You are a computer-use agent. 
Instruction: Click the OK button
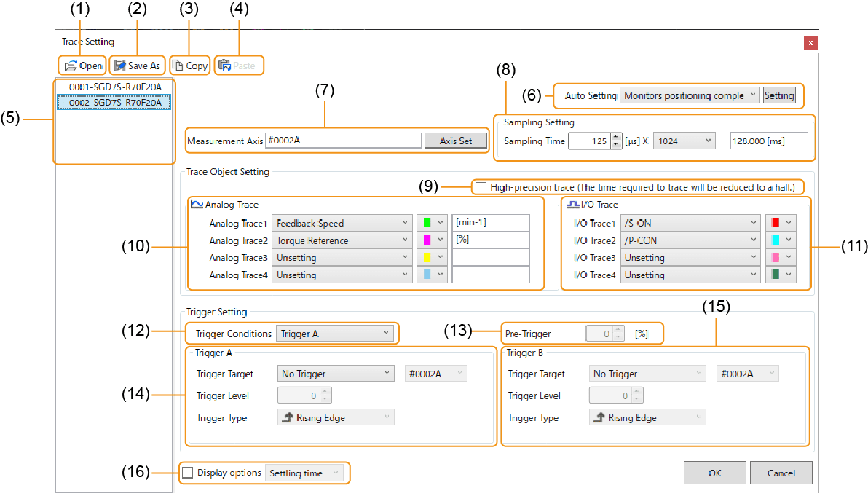(714, 473)
